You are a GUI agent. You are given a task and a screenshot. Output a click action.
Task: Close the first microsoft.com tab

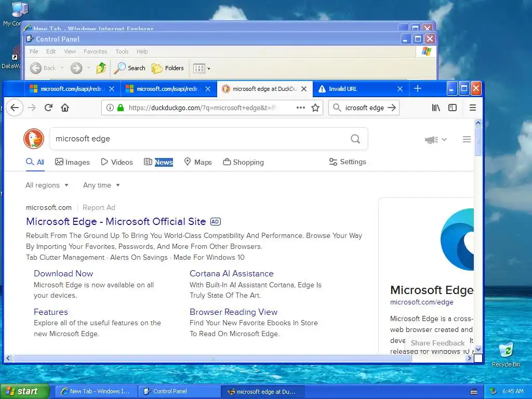112,89
